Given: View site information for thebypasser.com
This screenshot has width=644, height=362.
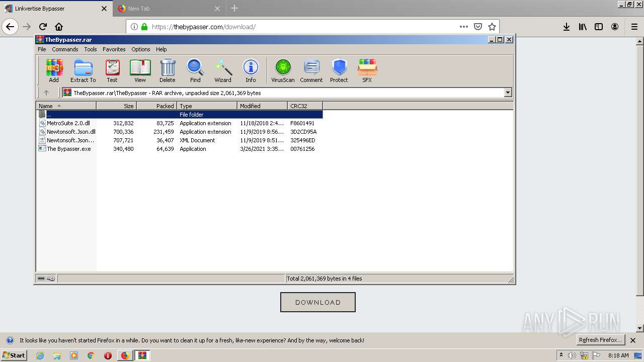Looking at the screenshot, I should (x=134, y=27).
